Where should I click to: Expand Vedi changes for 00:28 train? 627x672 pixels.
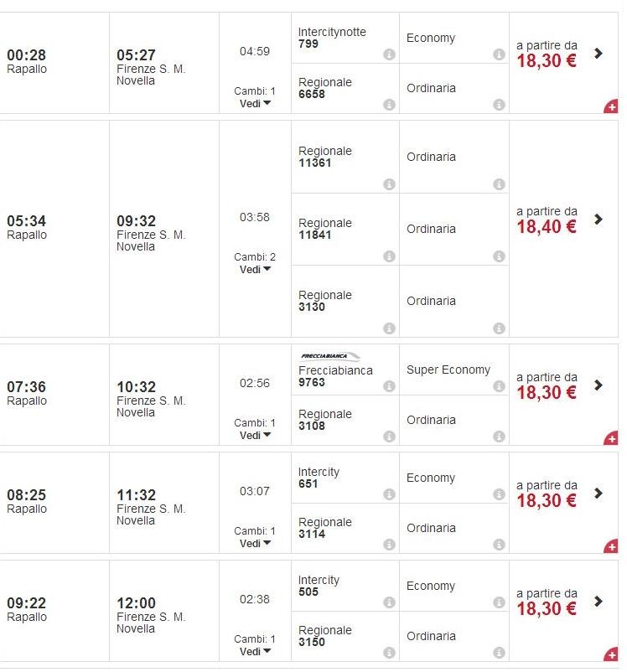[255, 103]
